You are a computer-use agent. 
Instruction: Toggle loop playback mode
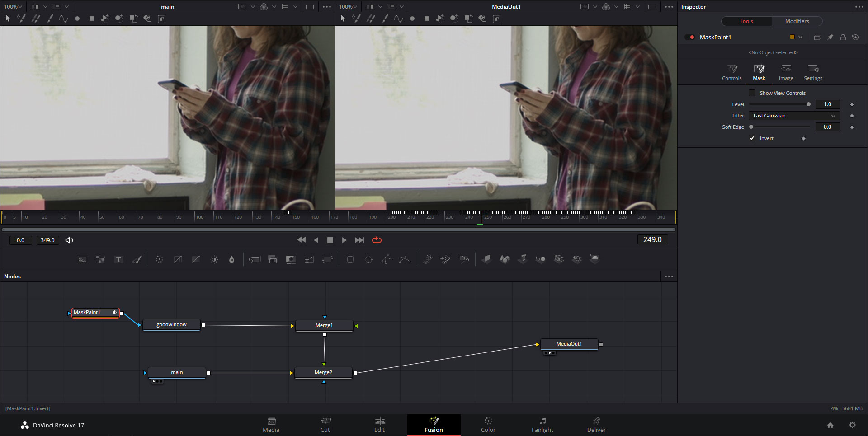click(377, 240)
